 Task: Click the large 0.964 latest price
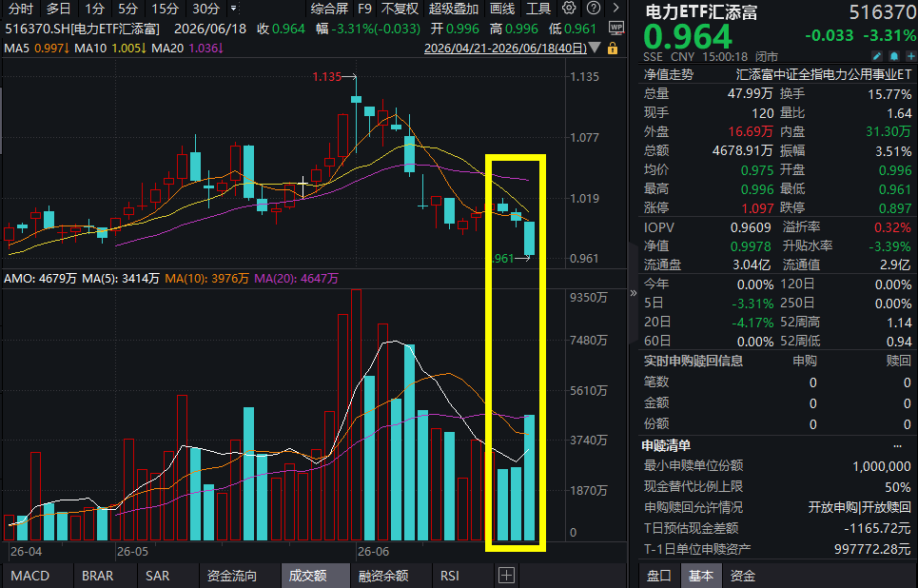tap(688, 37)
